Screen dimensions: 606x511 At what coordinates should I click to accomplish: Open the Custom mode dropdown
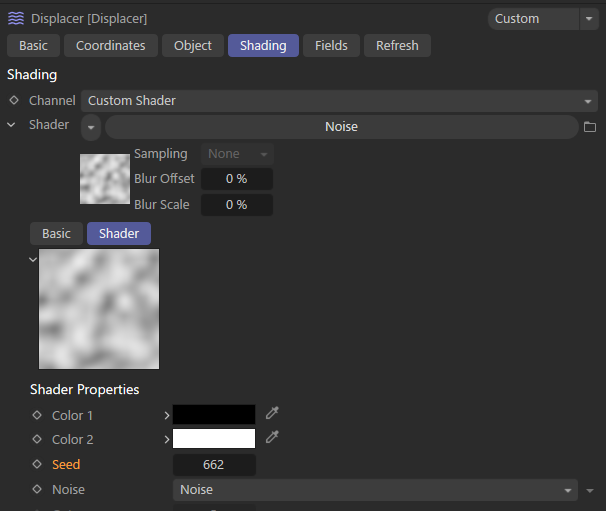tap(533, 19)
